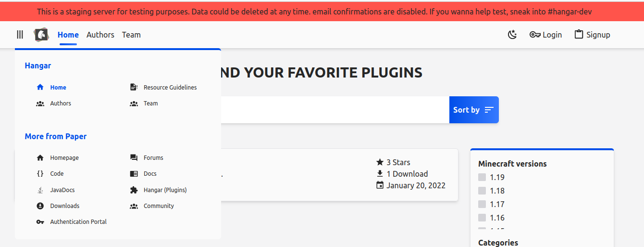644x247 pixels.
Task: Toggle dark mode moon icon
Action: [512, 35]
